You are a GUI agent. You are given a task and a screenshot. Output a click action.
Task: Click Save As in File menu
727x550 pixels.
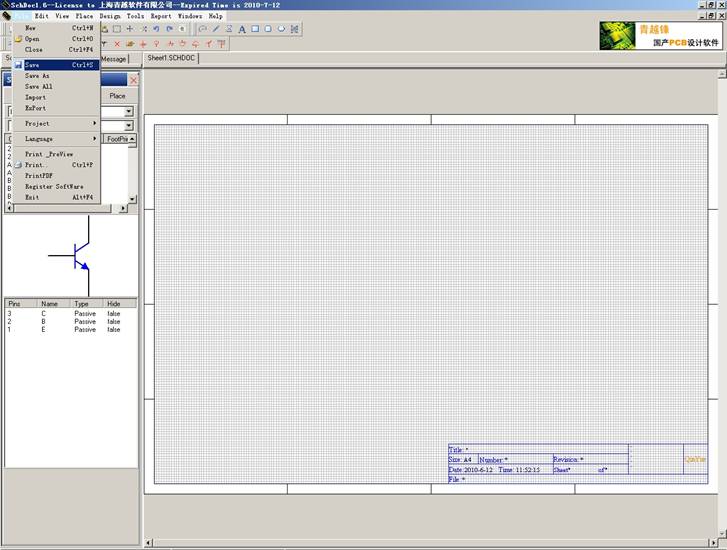(x=37, y=76)
